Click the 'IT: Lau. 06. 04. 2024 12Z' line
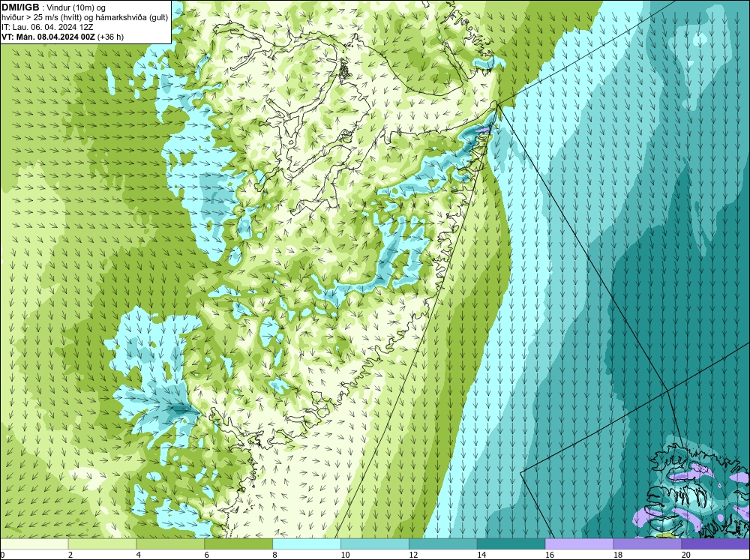Viewport: 750px width, 560px height. pyautogui.click(x=46, y=27)
